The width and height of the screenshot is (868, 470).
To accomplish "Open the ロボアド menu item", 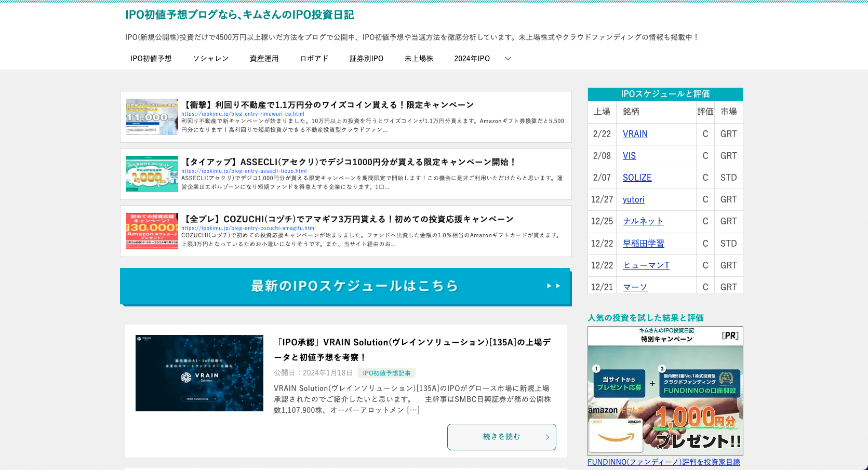I will (314, 59).
